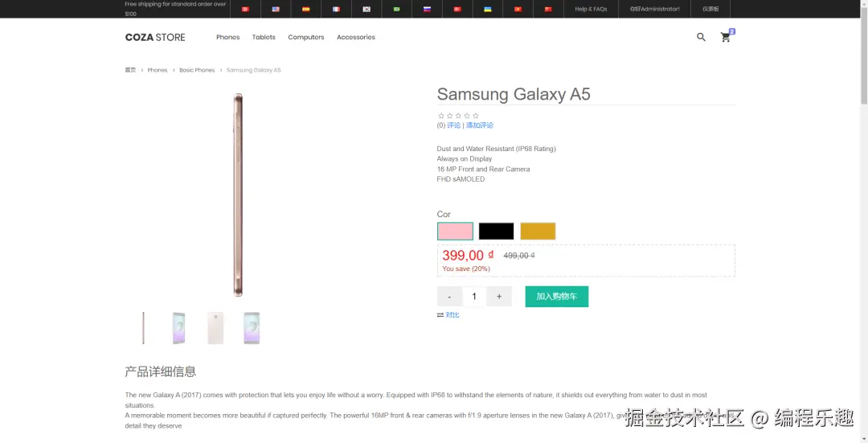This screenshot has width=868, height=443.
Task: Switch language using the US flag
Action: pos(276,9)
